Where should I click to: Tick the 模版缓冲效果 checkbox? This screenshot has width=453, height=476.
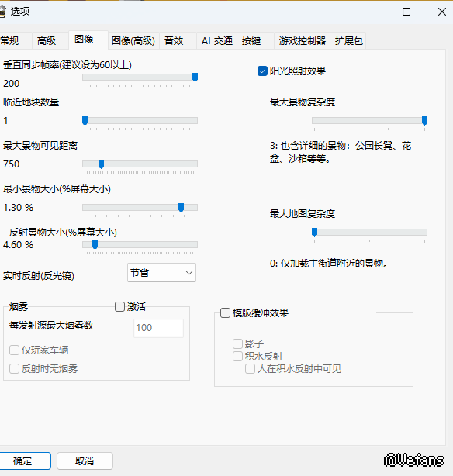coord(225,313)
